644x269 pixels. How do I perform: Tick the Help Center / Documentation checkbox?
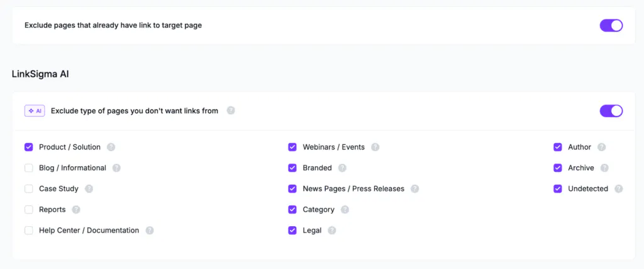coord(29,231)
